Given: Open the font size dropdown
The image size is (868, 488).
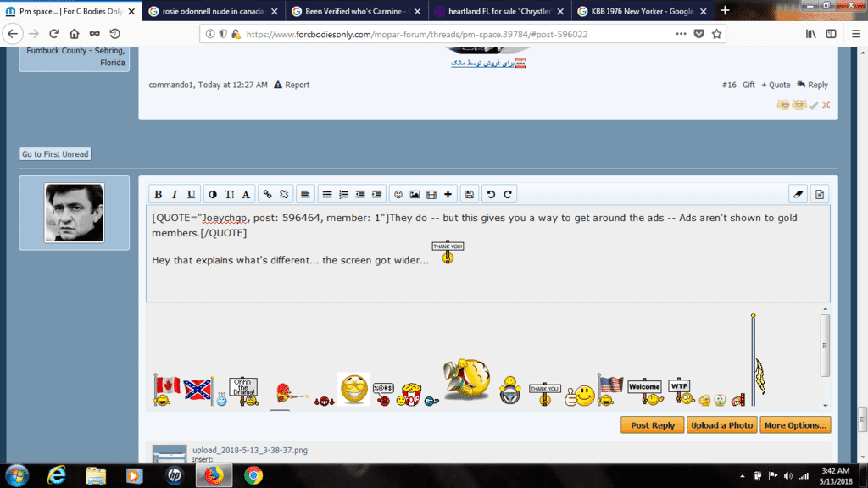Looking at the screenshot, I should 230,194.
